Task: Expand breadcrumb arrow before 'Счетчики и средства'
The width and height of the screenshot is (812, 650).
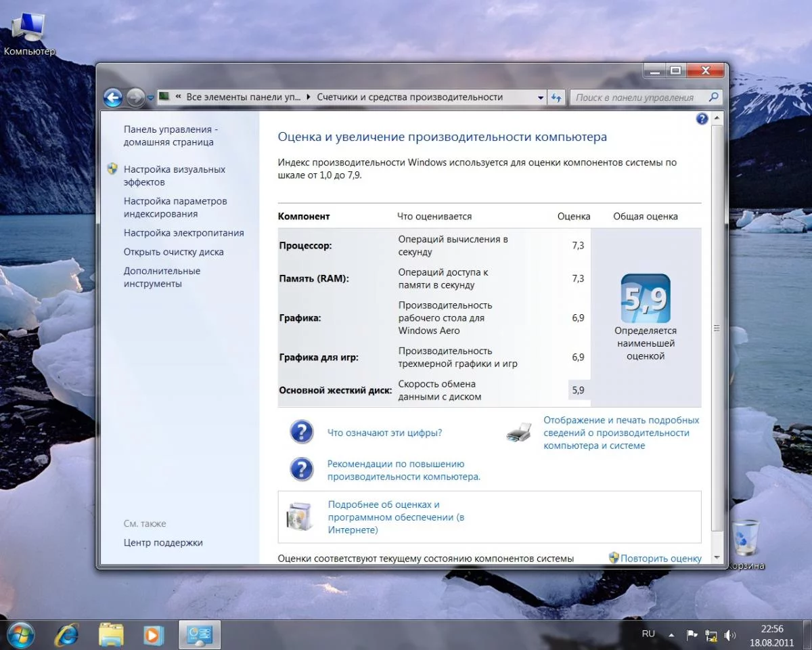Action: pyautogui.click(x=309, y=97)
